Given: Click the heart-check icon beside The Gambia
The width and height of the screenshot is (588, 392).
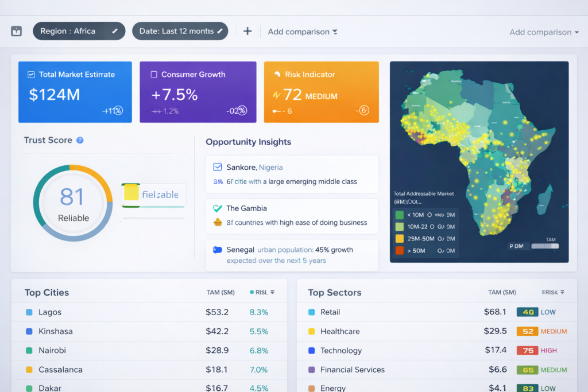Looking at the screenshot, I should click(x=218, y=208).
